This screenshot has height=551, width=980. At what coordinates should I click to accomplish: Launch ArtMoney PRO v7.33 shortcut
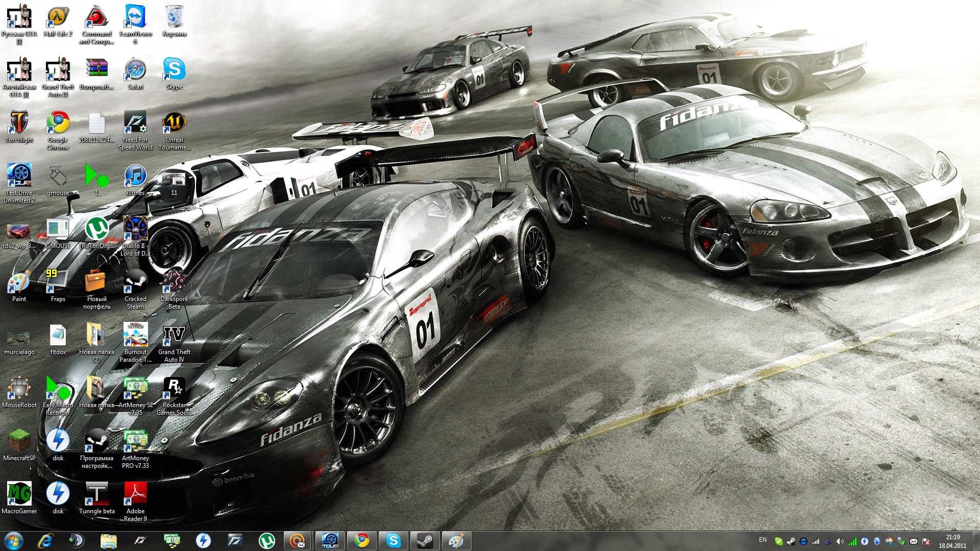135,449
